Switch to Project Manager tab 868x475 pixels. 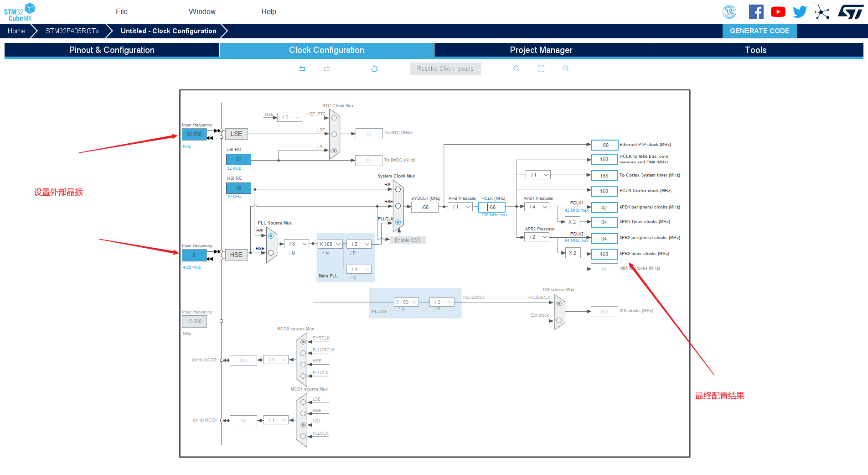pos(541,50)
